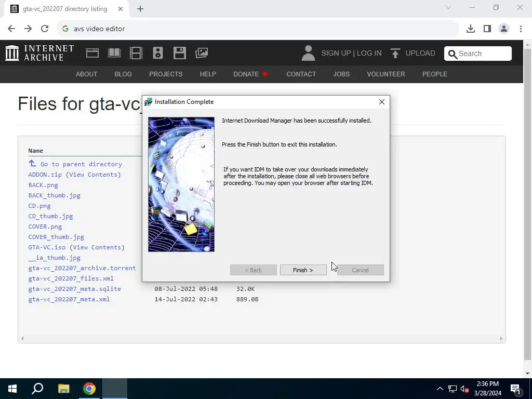532x399 pixels.
Task: Open the CD.png file link
Action: pyautogui.click(x=39, y=206)
